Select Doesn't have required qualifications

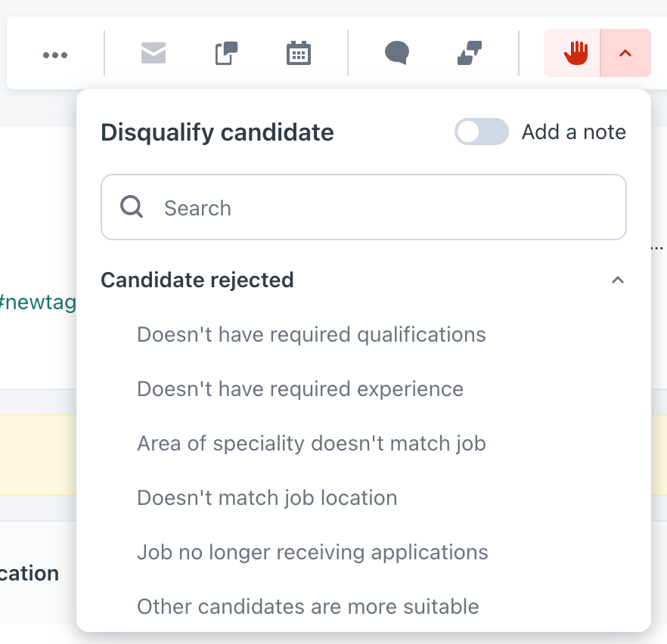point(312,334)
